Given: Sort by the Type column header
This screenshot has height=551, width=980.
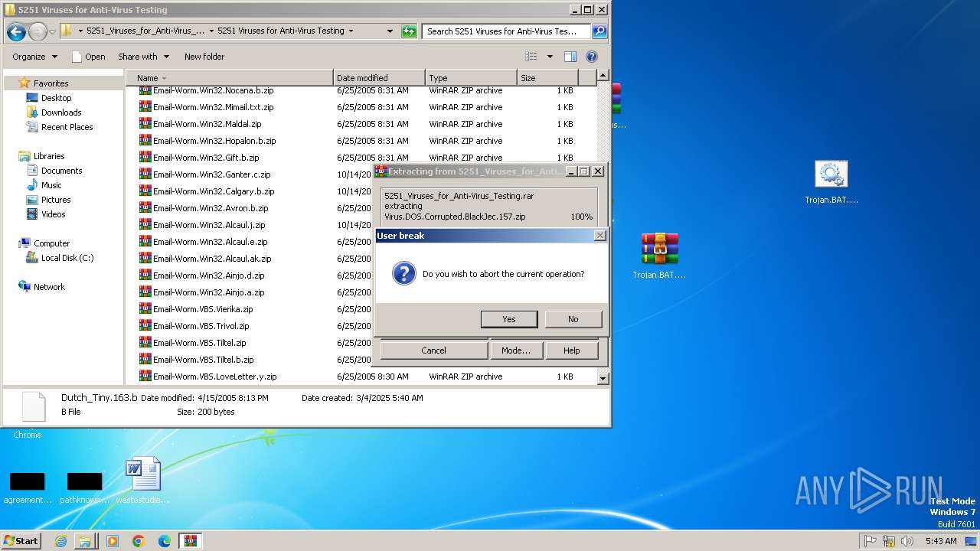Looking at the screenshot, I should click(x=472, y=78).
